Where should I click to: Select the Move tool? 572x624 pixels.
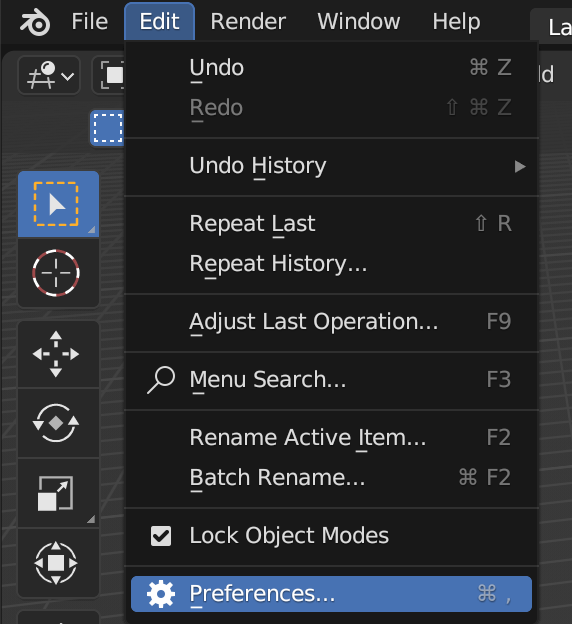point(59,354)
